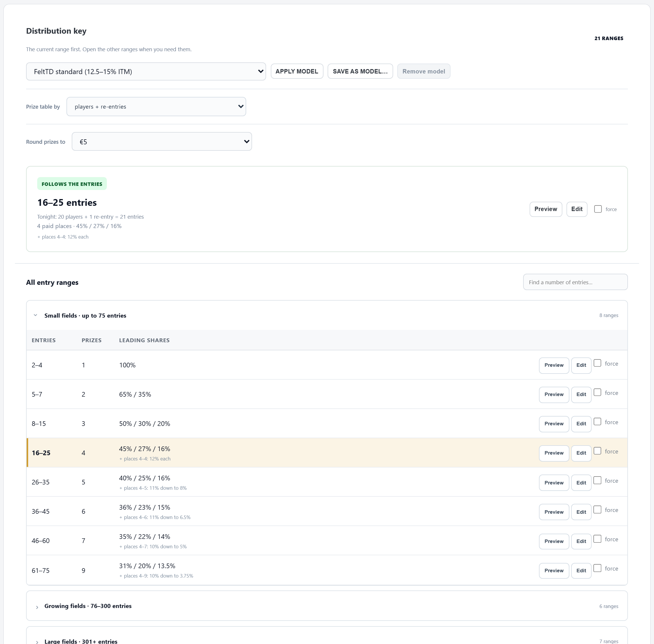654x644 pixels.
Task: Tick force checkbox for 5–7 row
Action: [x=597, y=392]
